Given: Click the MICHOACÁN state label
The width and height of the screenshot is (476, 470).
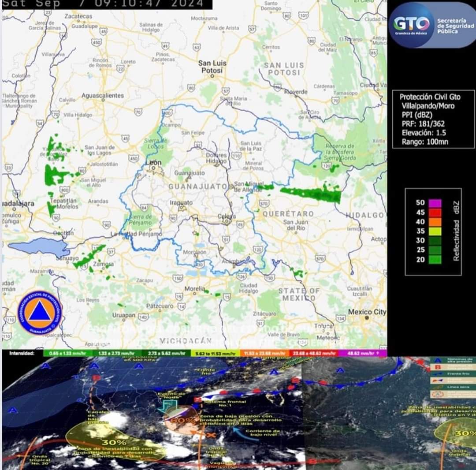Looking at the screenshot, I should pos(186,341).
